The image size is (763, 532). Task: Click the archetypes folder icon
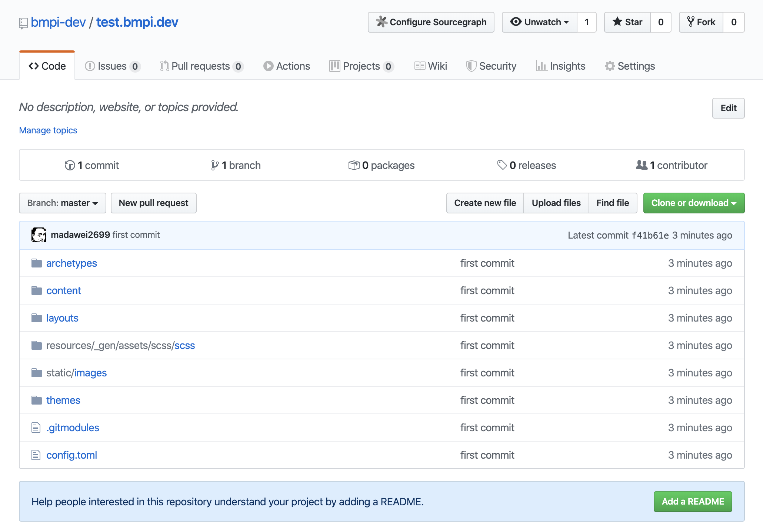pyautogui.click(x=37, y=263)
